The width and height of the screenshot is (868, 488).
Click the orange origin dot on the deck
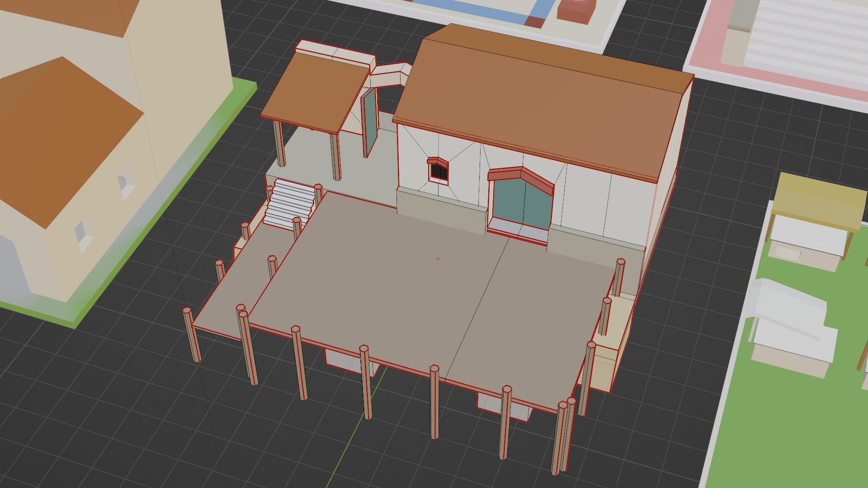point(438,258)
